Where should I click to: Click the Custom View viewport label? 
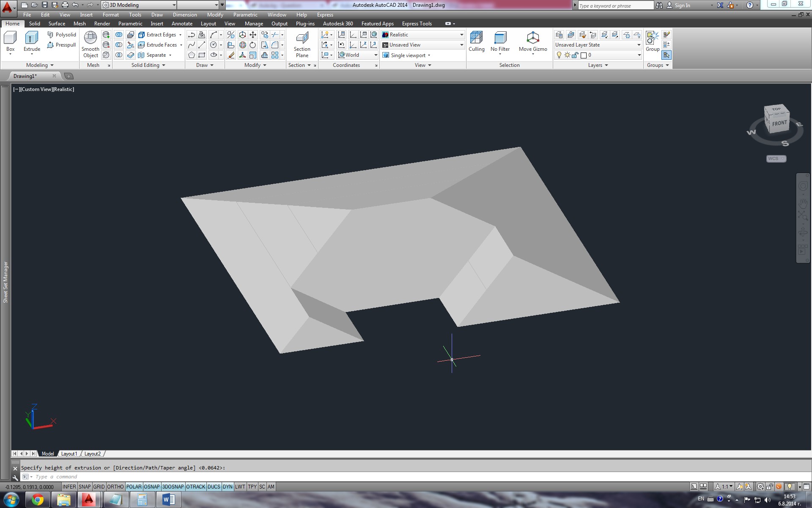(36, 89)
